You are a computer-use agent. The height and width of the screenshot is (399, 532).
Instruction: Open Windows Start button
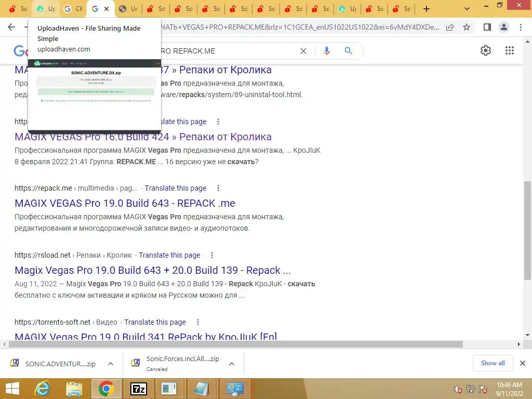[12, 389]
